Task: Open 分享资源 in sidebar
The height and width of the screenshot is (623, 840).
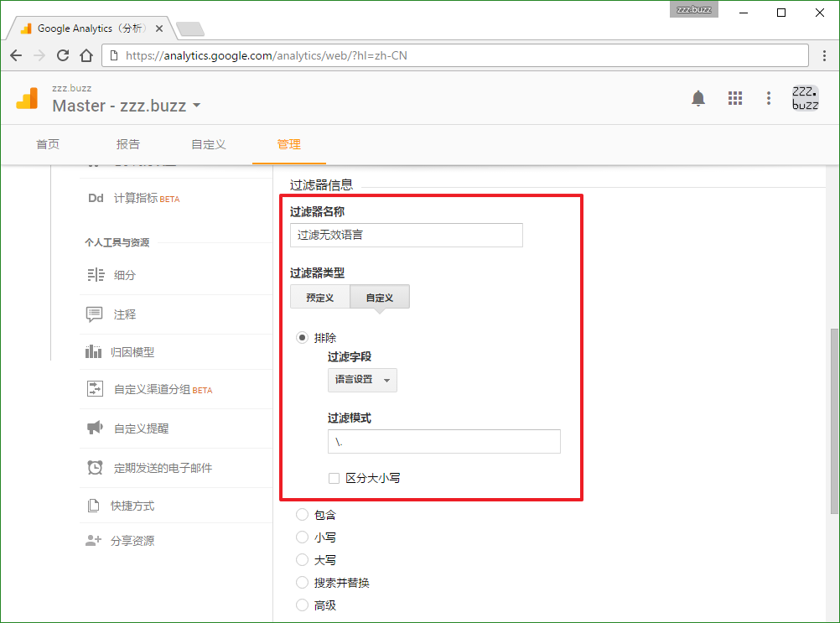Action: point(132,541)
